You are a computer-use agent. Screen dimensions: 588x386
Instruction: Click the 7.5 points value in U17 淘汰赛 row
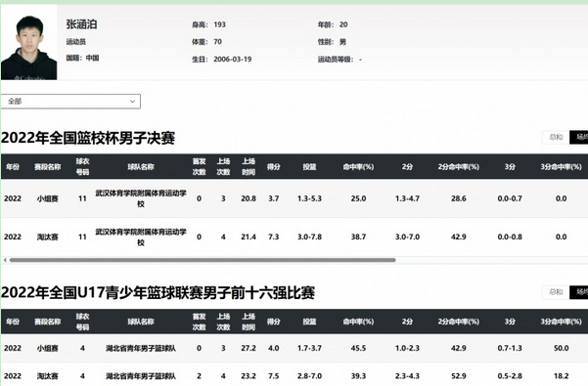coord(273,376)
